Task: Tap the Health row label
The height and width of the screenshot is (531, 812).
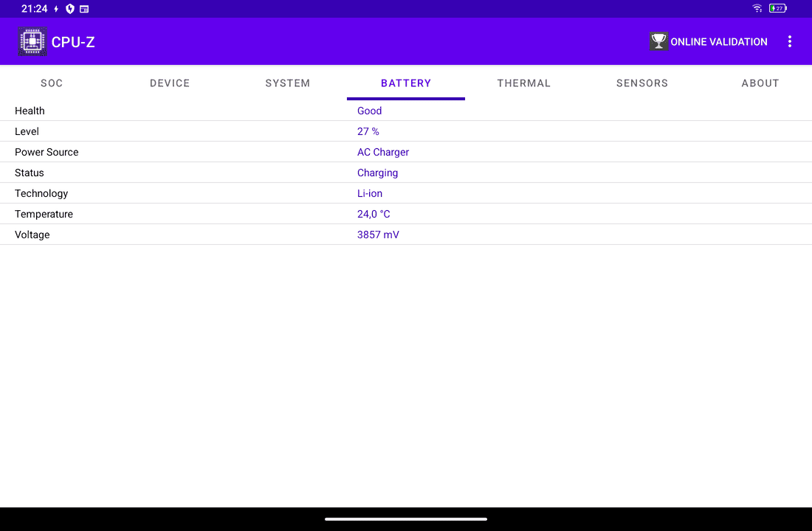Action: (30, 111)
